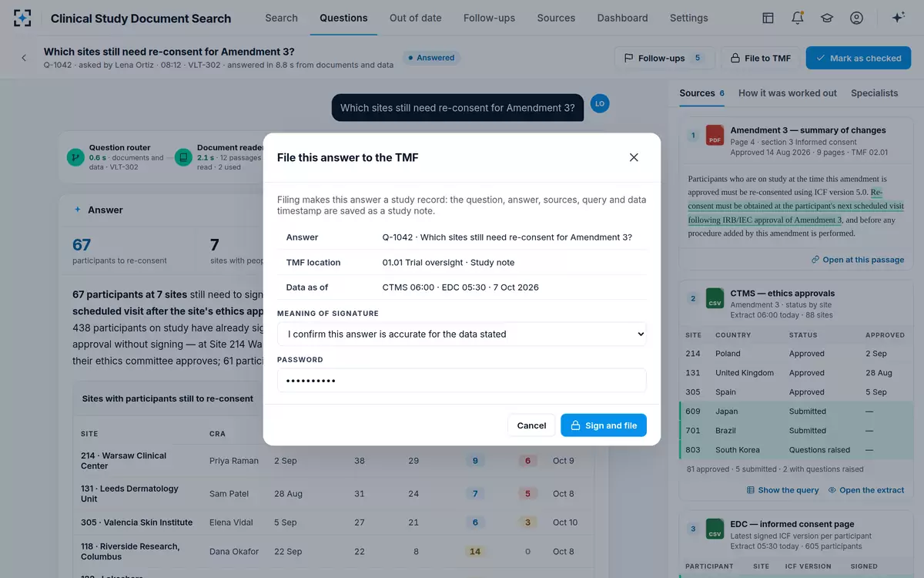
Task: Select the 131 United Kingdom row
Action: click(x=796, y=373)
